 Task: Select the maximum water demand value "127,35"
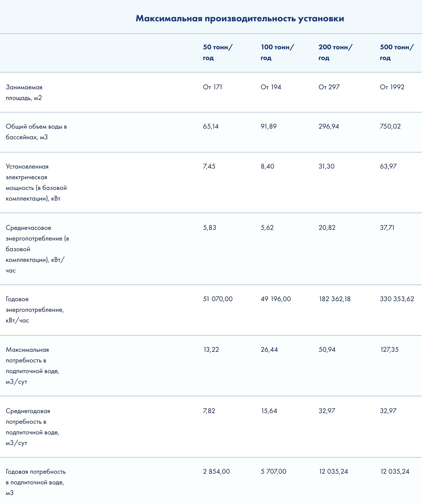coord(389,350)
